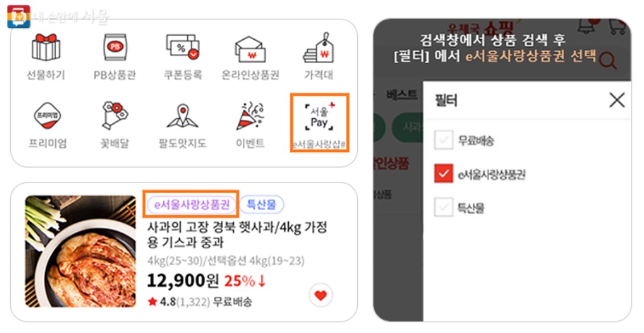This screenshot has height=333, width=644.
Task: Open the 이벤트 party popper icon
Action: tap(250, 116)
